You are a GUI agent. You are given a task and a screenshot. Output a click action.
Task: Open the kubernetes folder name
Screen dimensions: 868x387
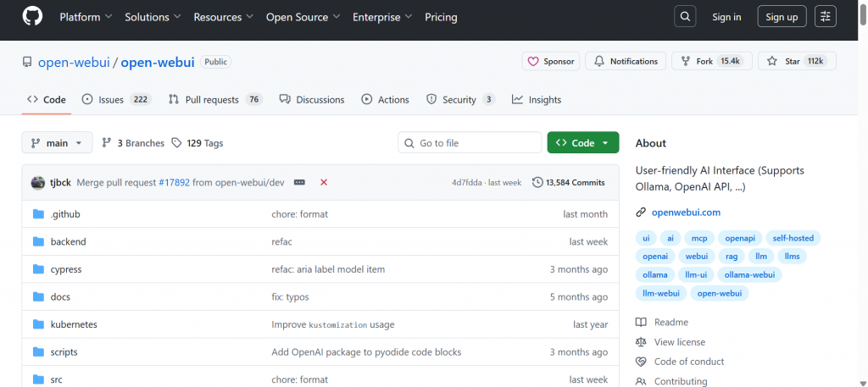74,324
